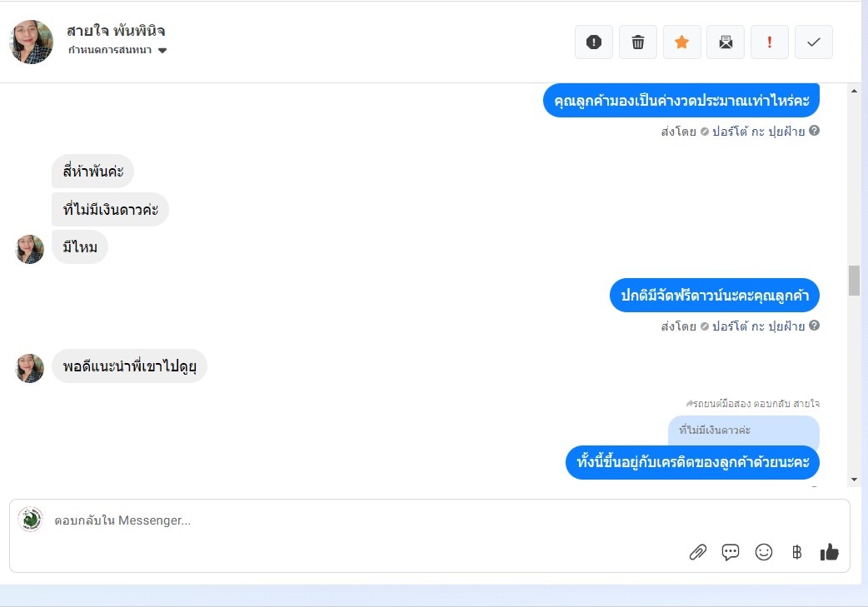This screenshot has width=868, height=607.
Task: Click the page avatar beside reply box
Action: pos(30,520)
